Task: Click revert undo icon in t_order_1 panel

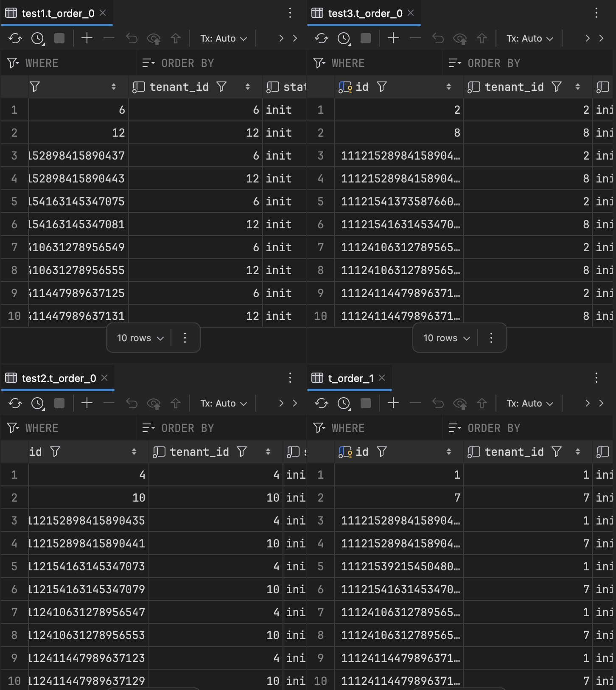Action: 438,404
